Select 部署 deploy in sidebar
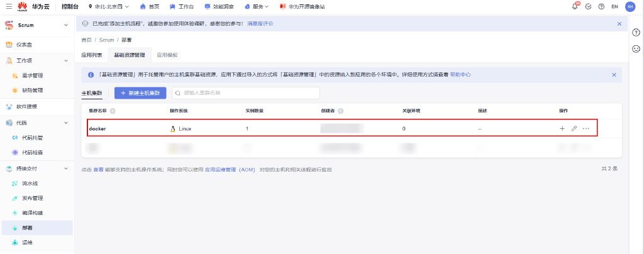 click(x=37, y=228)
